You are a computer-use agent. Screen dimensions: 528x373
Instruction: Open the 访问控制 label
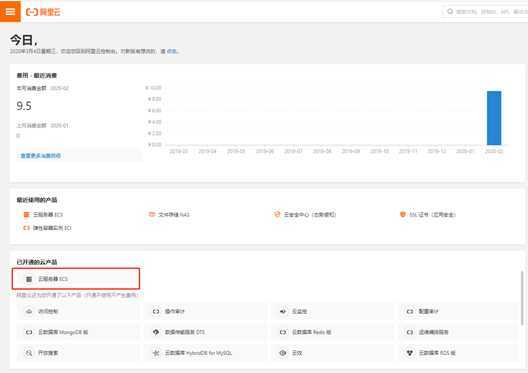coord(48,311)
